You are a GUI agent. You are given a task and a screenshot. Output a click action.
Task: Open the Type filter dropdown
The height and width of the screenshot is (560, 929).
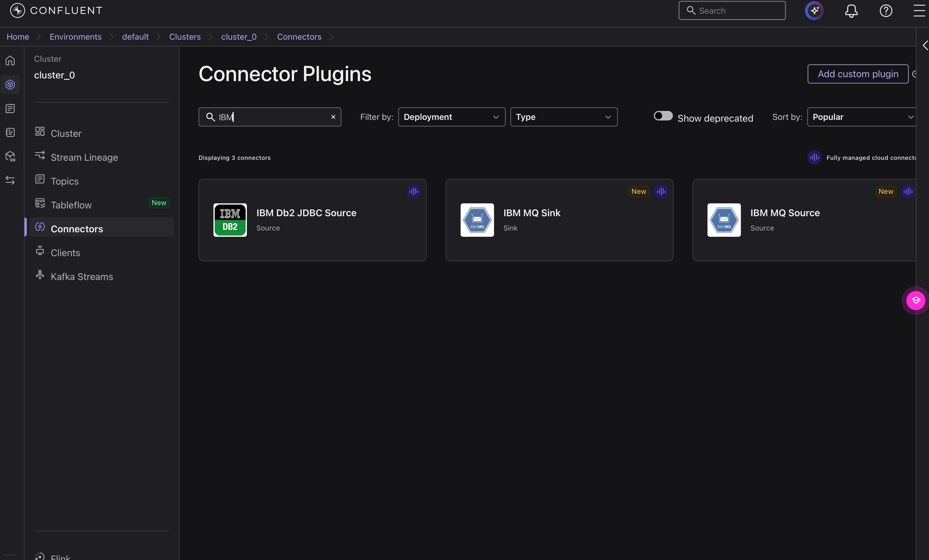point(564,117)
